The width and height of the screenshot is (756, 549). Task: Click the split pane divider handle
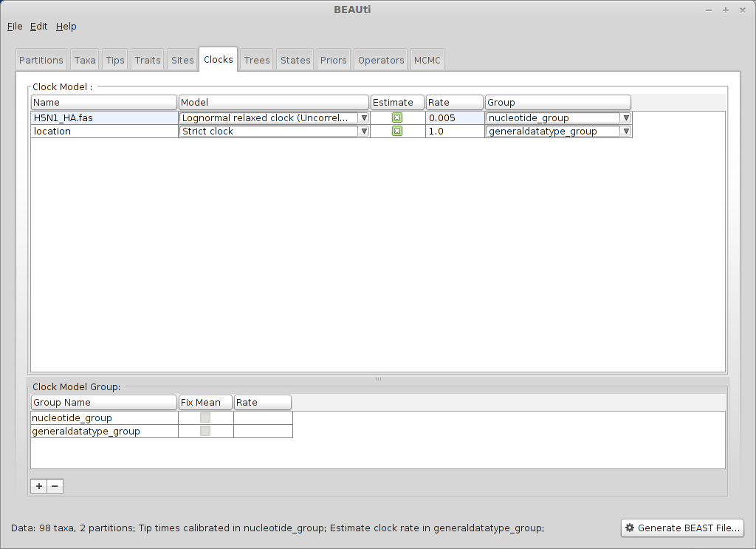(x=378, y=379)
